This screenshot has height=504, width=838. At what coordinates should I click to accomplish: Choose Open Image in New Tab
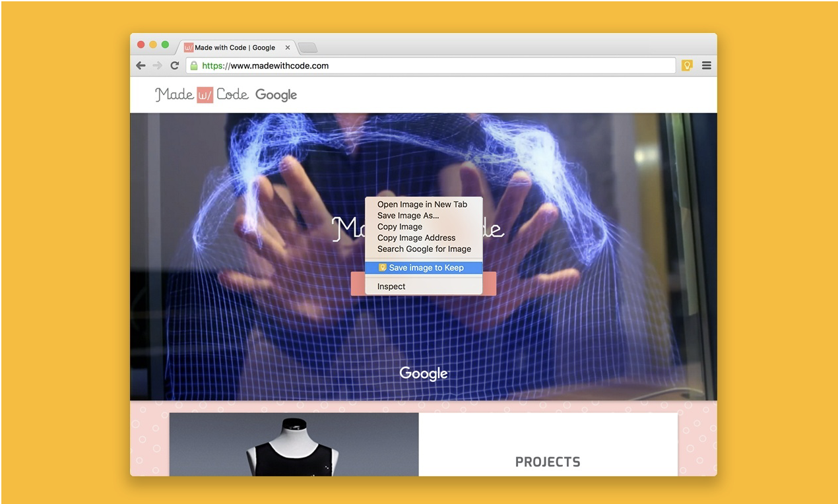tap(424, 205)
